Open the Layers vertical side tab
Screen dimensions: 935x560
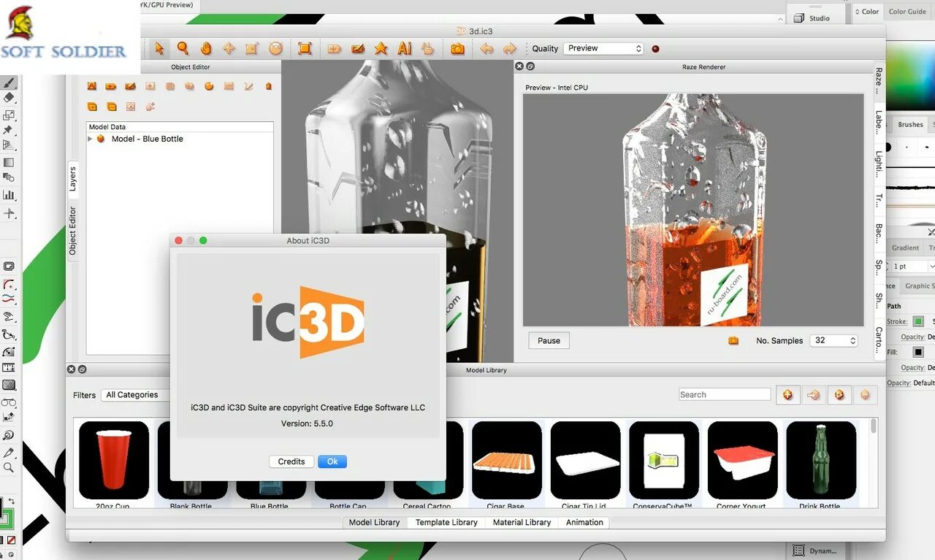coord(73,179)
